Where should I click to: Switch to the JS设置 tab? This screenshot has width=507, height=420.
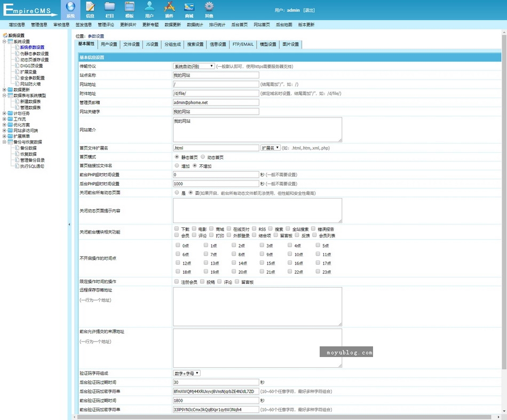[152, 44]
